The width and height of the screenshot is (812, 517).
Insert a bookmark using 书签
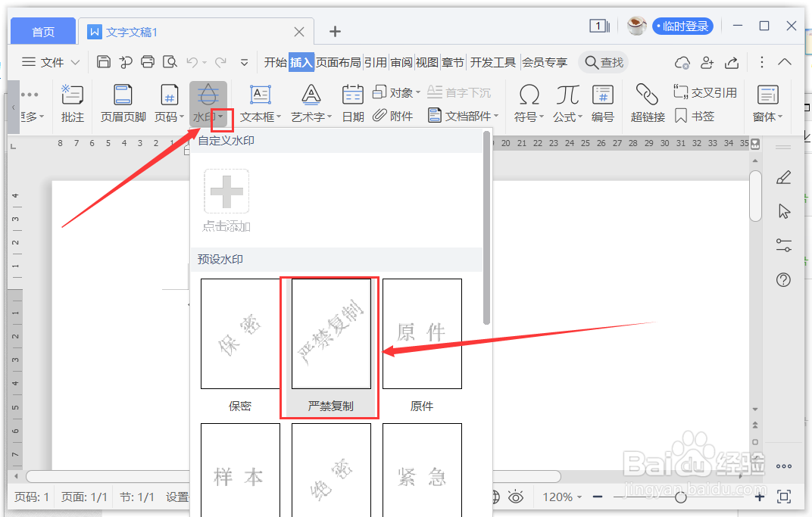click(x=692, y=116)
